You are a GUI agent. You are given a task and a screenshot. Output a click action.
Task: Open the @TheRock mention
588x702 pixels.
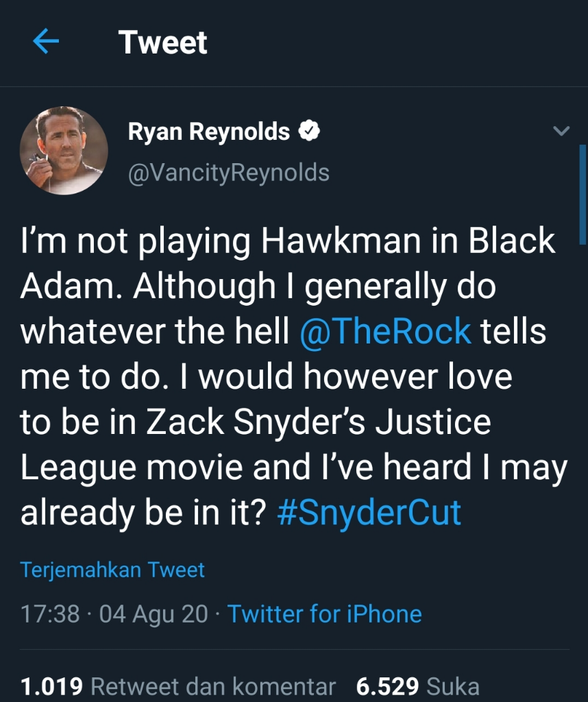pos(386,332)
